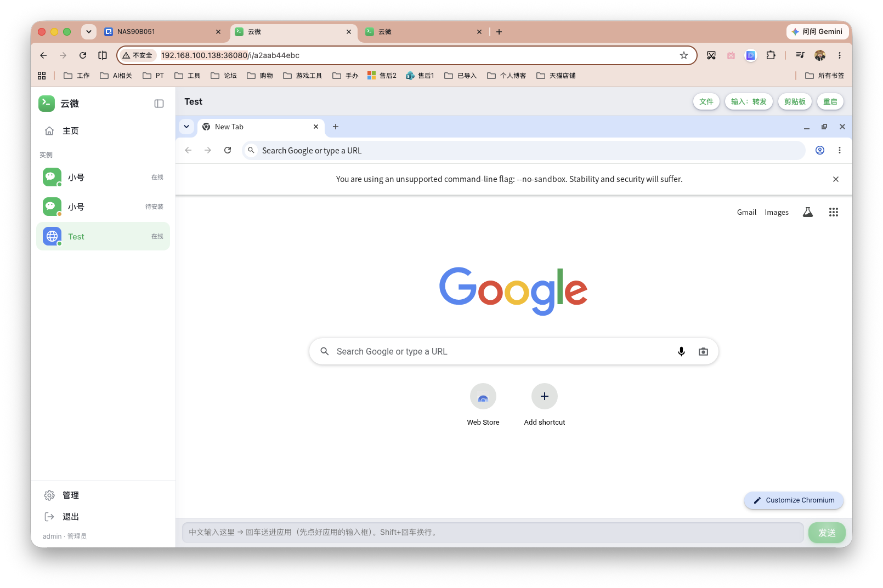Open the 天猫店铺 bookmark folder
The image size is (883, 588).
[x=556, y=76]
